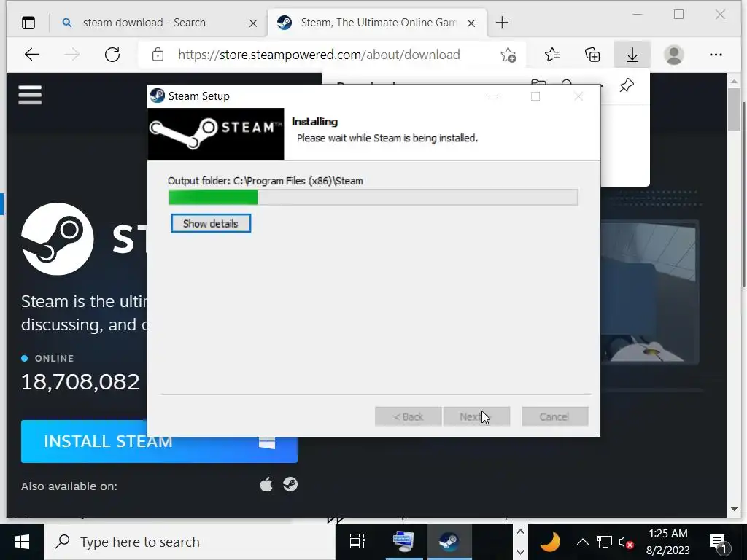747x560 pixels.
Task: Click the Steam Setup taskbar icon
Action: 449,542
